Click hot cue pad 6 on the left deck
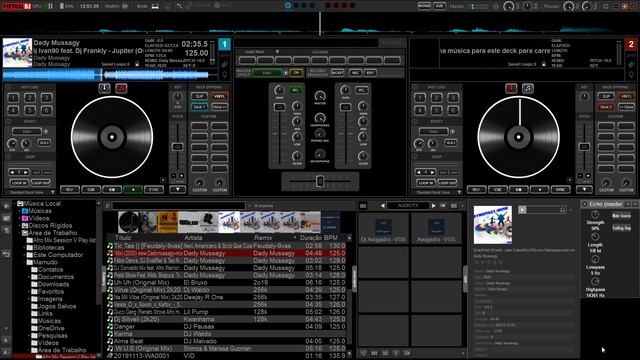Viewport: 640px width, 360px height. [x=47, y=110]
